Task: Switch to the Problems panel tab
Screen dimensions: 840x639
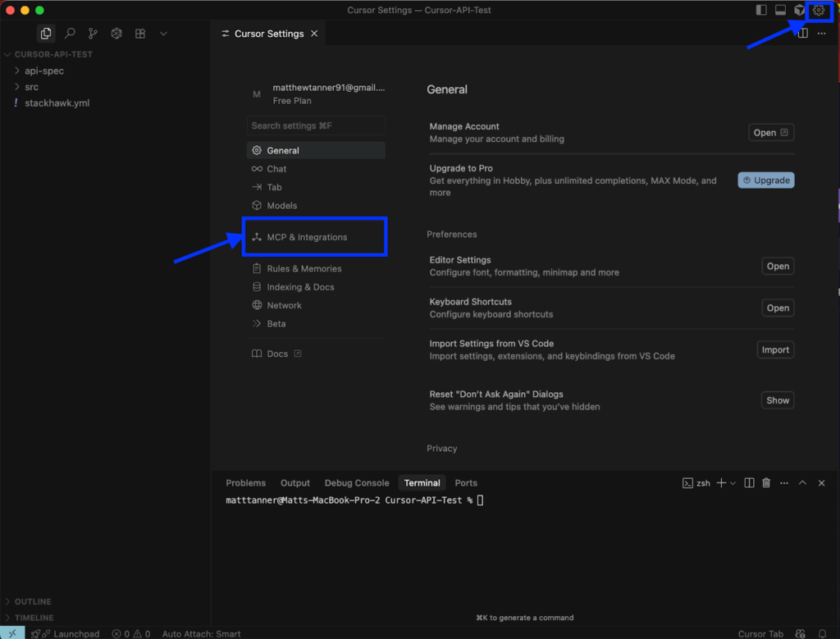Action: coord(245,482)
